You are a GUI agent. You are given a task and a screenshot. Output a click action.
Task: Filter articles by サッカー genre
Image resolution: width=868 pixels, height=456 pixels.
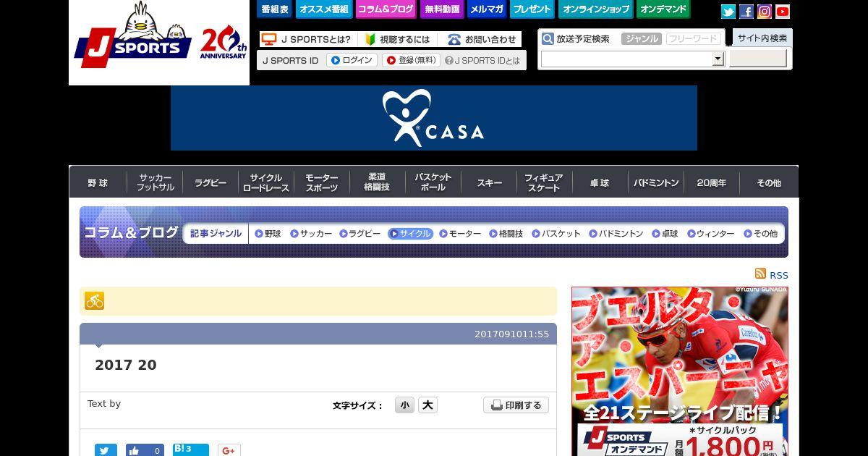tap(311, 234)
